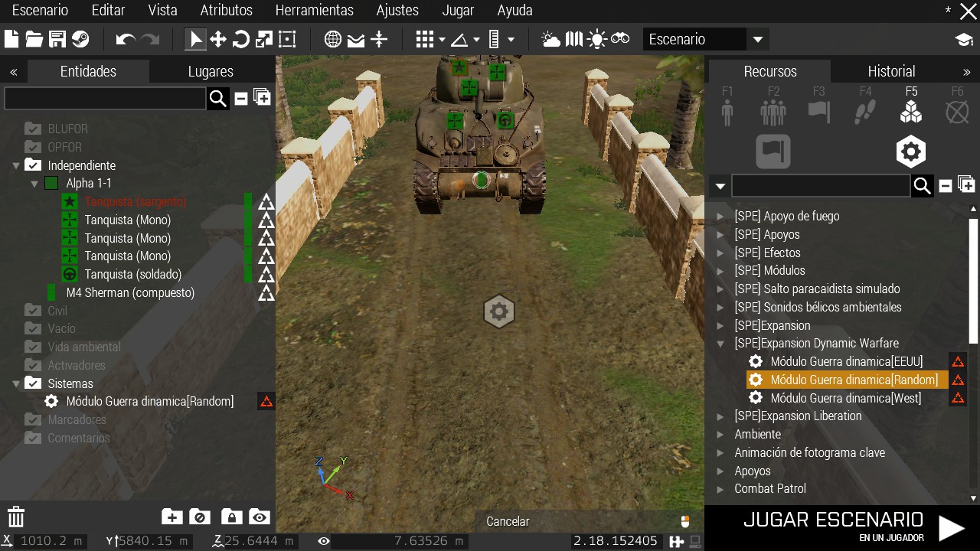Image resolution: width=980 pixels, height=551 pixels.
Task: Expand all entity tree items icon
Action: [x=262, y=97]
